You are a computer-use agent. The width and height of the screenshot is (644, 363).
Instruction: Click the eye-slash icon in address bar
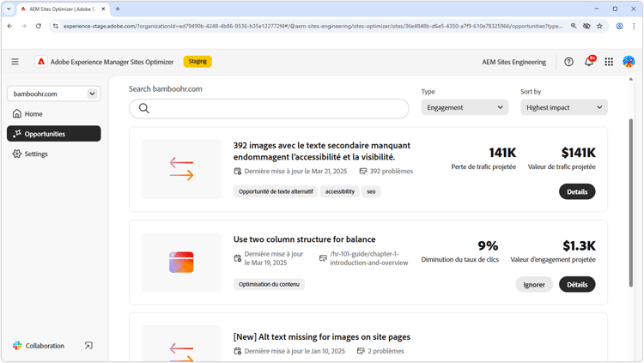586,26
